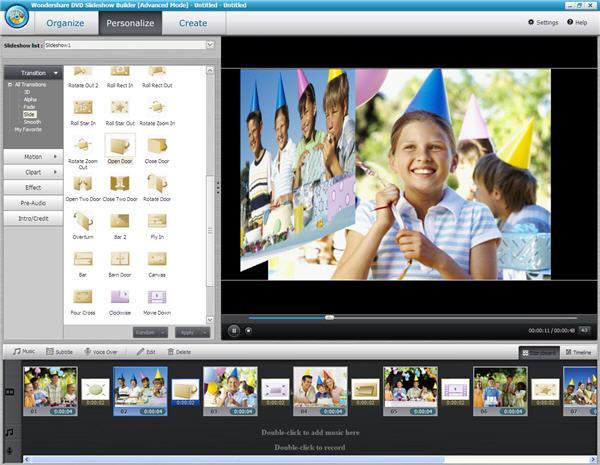Open Settings from the top bar

543,23
